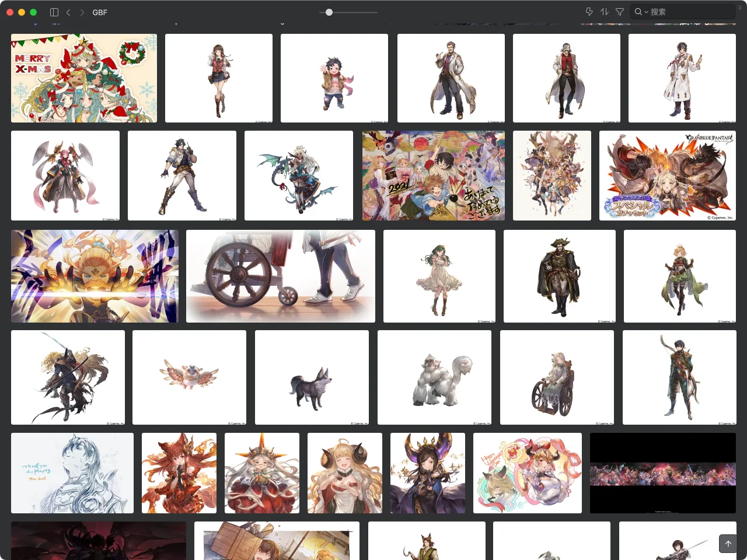Open the white-haired man with hands in pockets thumbnail

[567, 78]
